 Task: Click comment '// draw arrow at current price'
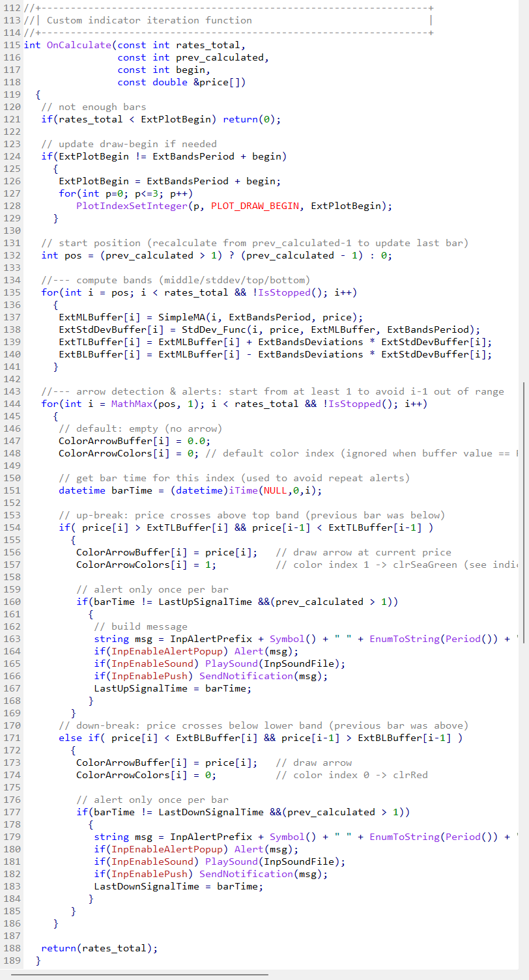coord(364,552)
